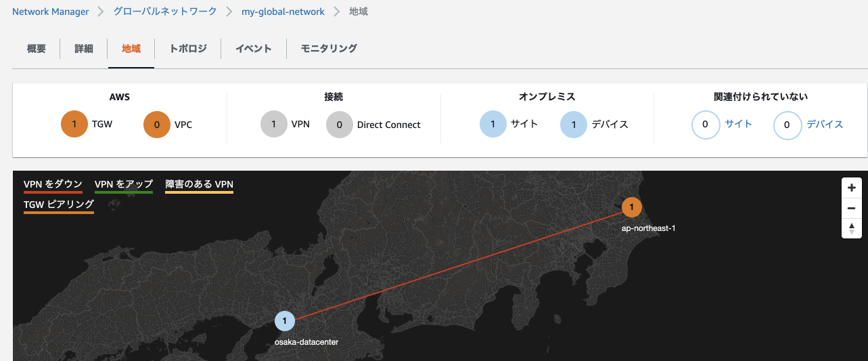The width and height of the screenshot is (868, 361).
Task: Click the VPC label in AWS section
Action: (x=183, y=125)
